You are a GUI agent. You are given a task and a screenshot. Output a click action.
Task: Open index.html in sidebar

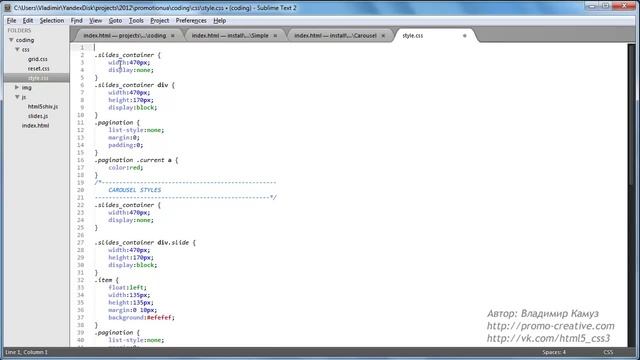click(36, 125)
